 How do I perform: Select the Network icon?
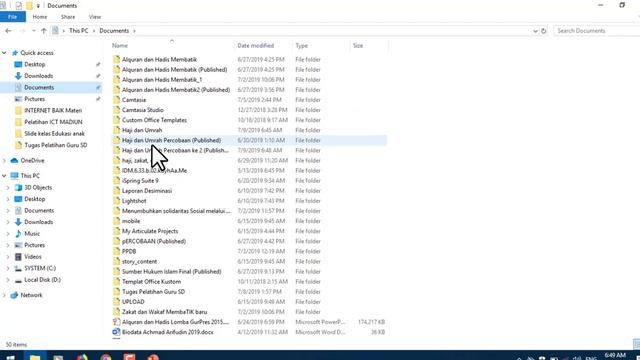(x=14, y=295)
